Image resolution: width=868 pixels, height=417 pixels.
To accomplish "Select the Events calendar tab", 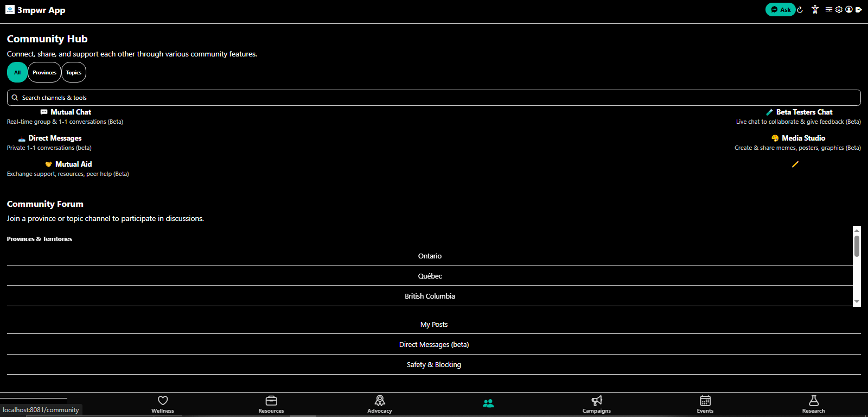I will [705, 404].
